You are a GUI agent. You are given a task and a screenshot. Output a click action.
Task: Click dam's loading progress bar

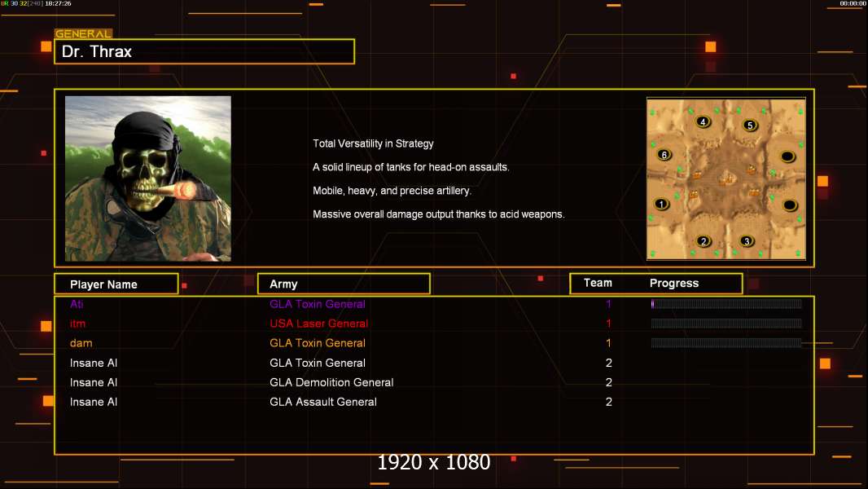point(726,343)
